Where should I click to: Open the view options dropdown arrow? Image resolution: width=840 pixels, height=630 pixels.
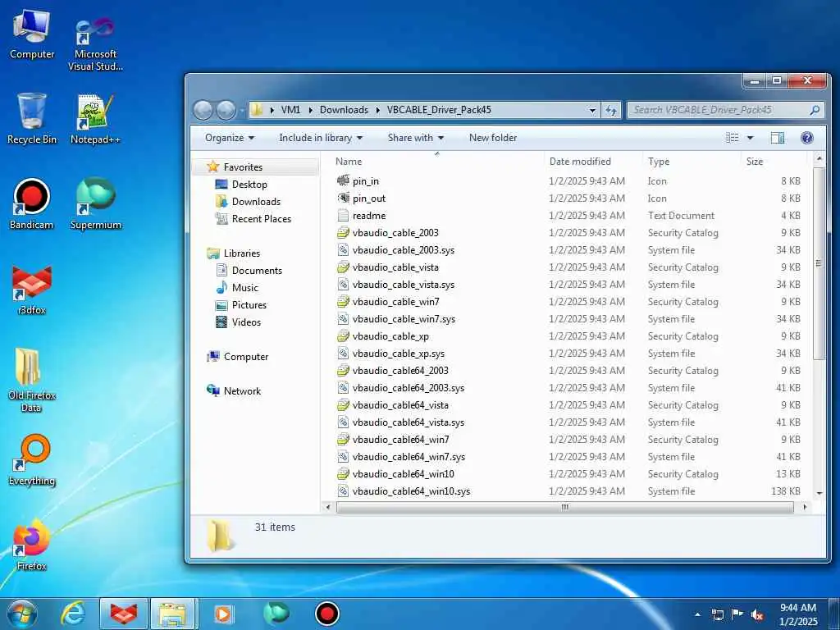(x=750, y=138)
